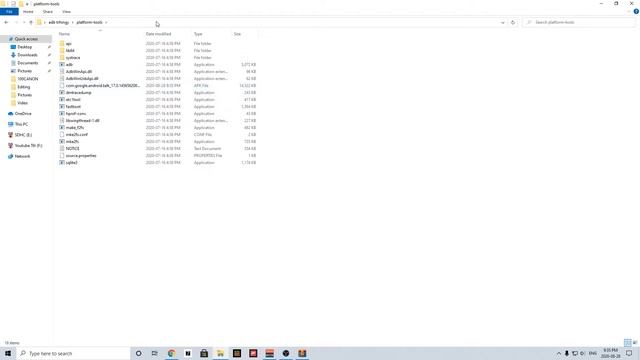Go back to previous folder

click(x=6, y=22)
